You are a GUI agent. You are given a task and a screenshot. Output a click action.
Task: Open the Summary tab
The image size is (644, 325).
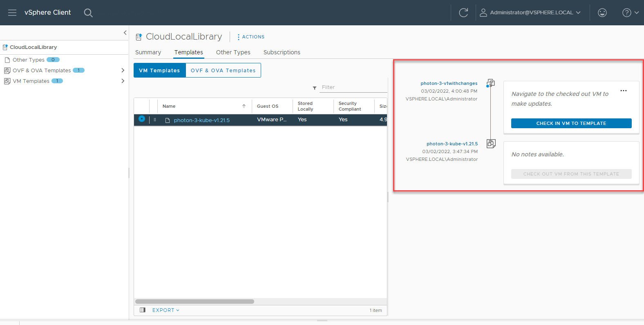[148, 52]
